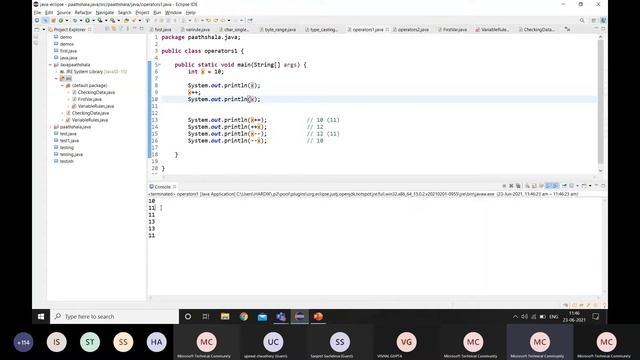The width and height of the screenshot is (640, 360).
Task: Open PowerPoint from the taskbar
Action: 318,316
